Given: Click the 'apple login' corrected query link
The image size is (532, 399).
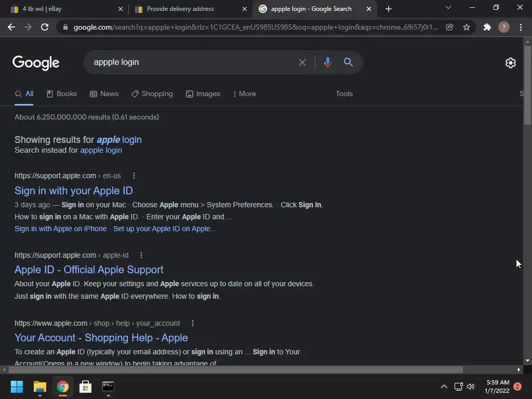Looking at the screenshot, I should coord(119,140).
